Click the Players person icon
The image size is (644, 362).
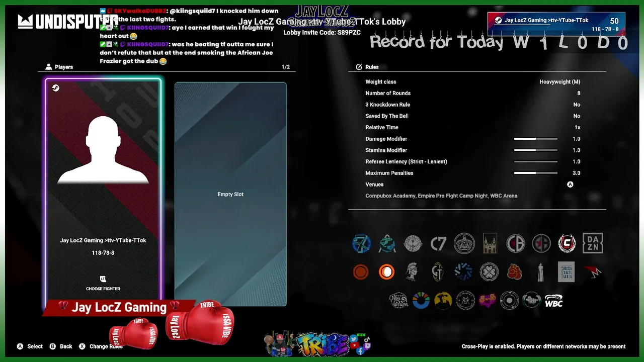coord(49,67)
